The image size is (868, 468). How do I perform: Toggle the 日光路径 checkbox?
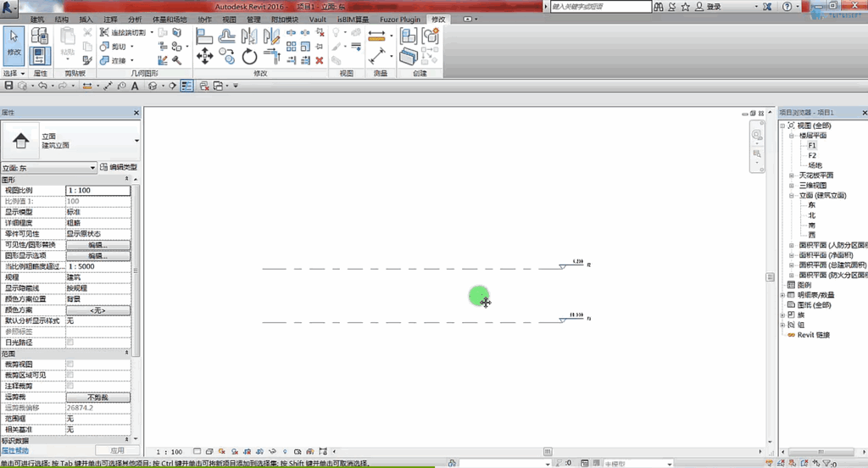(70, 343)
